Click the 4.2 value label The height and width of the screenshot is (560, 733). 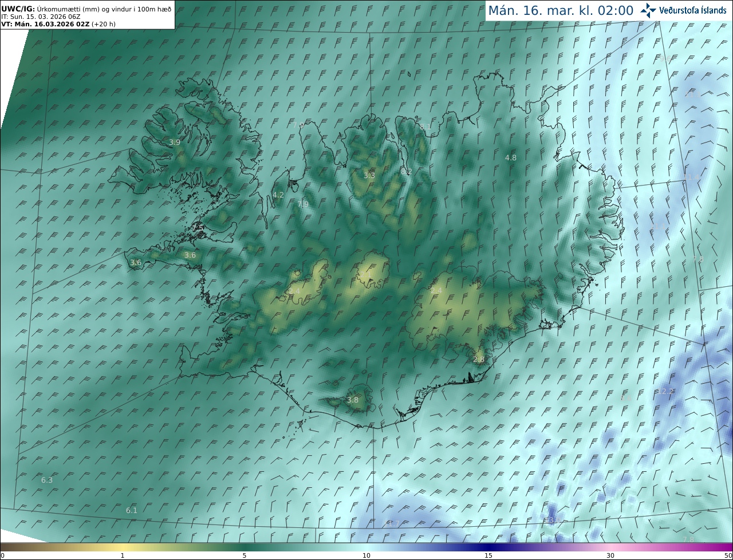pyautogui.click(x=278, y=195)
